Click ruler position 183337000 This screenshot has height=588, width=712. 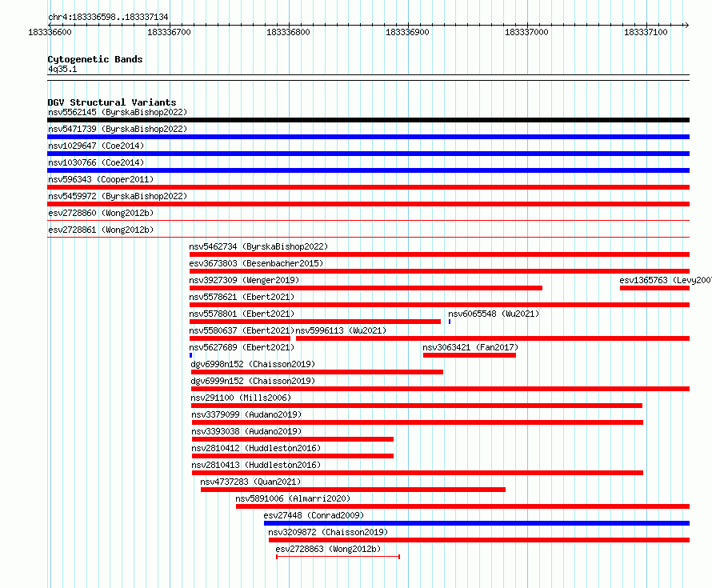(526, 32)
